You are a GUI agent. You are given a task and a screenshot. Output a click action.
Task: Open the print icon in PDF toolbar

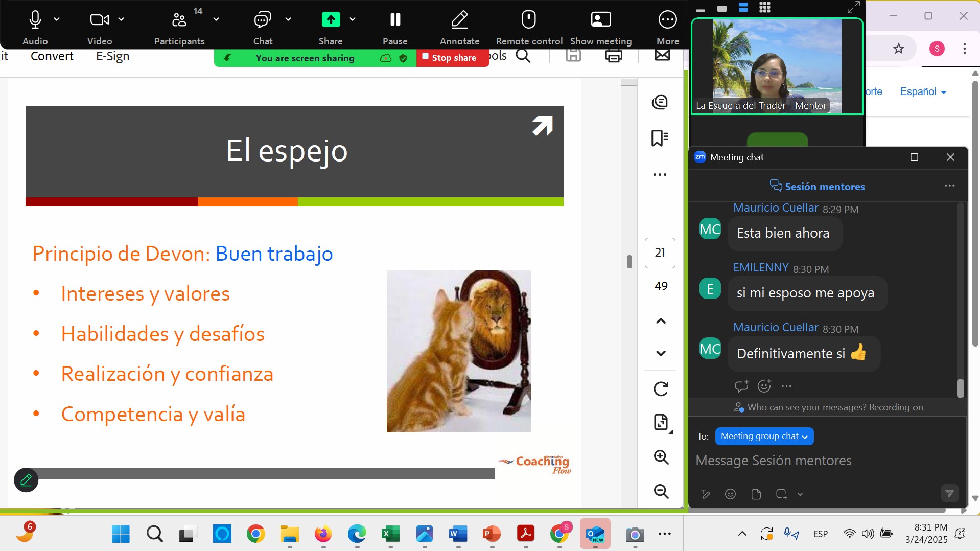point(613,56)
